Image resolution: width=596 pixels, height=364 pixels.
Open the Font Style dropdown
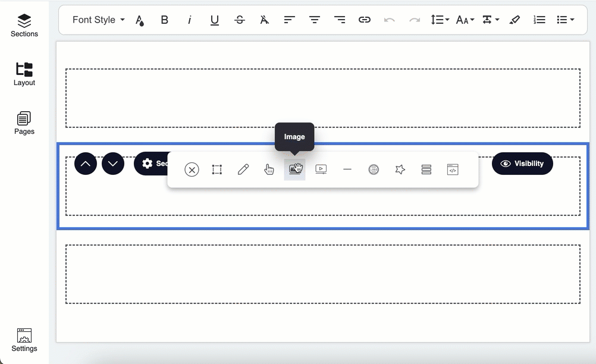97,20
